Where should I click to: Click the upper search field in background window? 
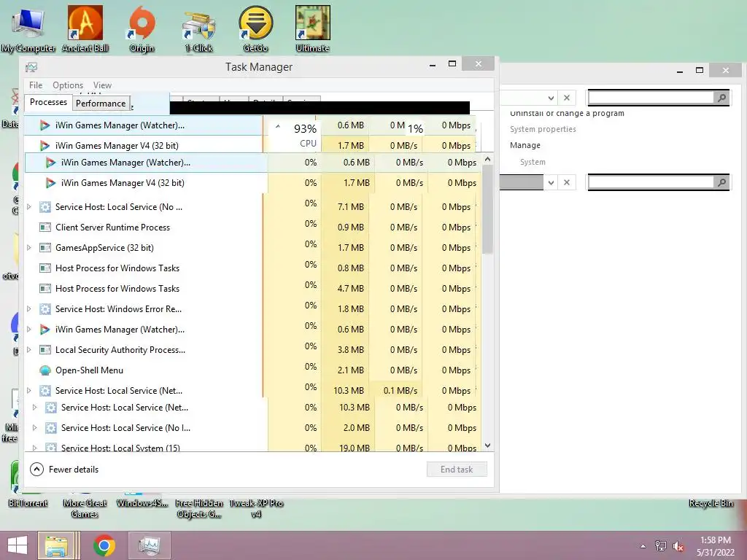(651, 98)
